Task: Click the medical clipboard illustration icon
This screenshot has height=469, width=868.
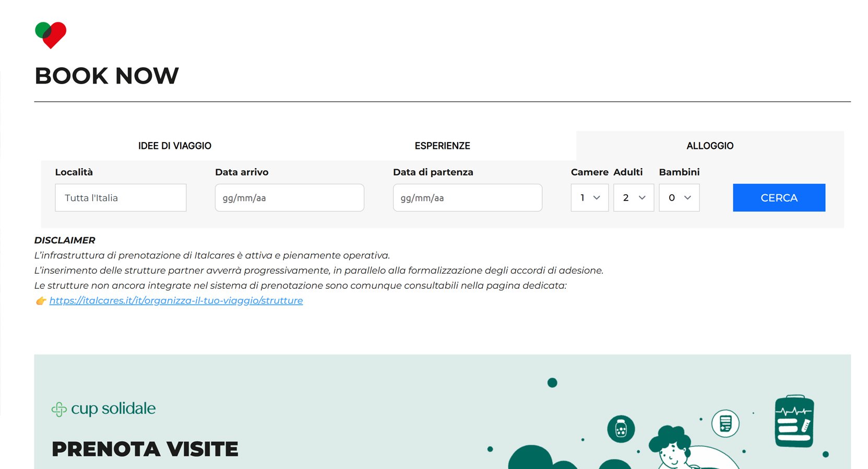Action: 794,421
